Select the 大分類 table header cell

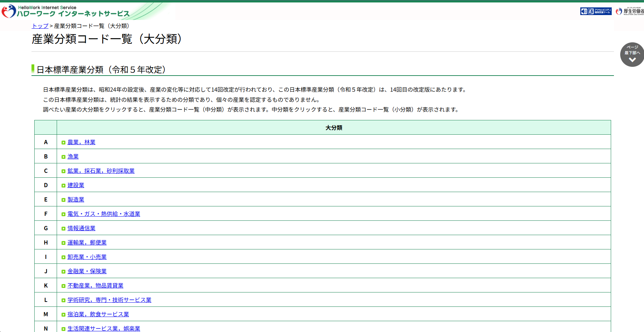[x=334, y=128]
